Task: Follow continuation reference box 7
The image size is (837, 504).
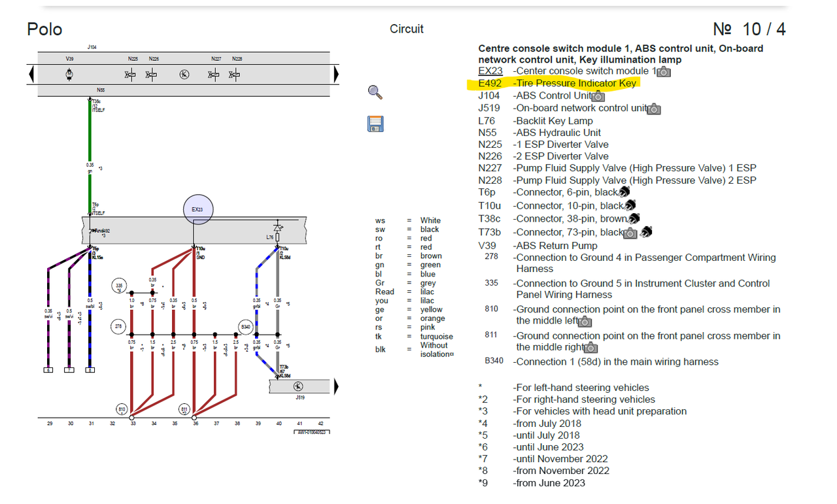Action: (69, 370)
